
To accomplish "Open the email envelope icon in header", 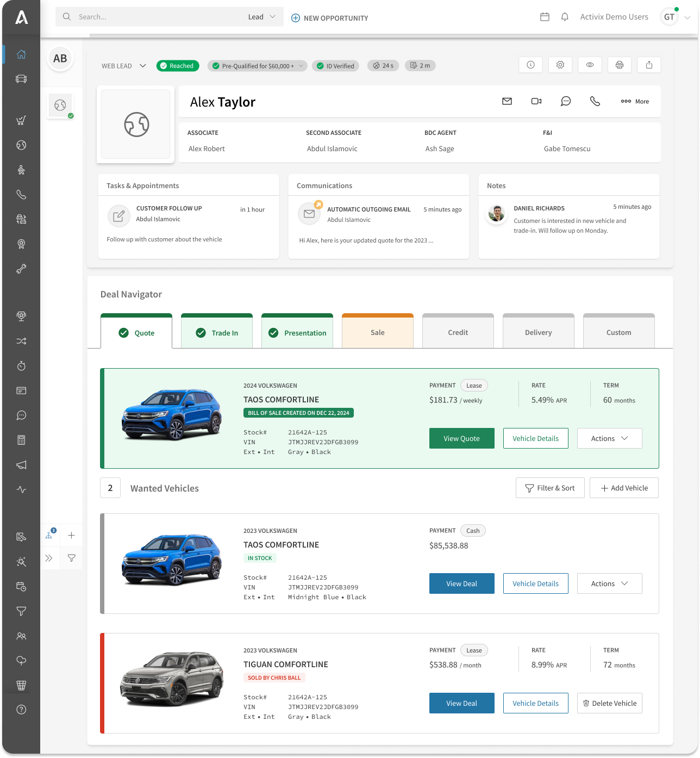I will (x=507, y=101).
